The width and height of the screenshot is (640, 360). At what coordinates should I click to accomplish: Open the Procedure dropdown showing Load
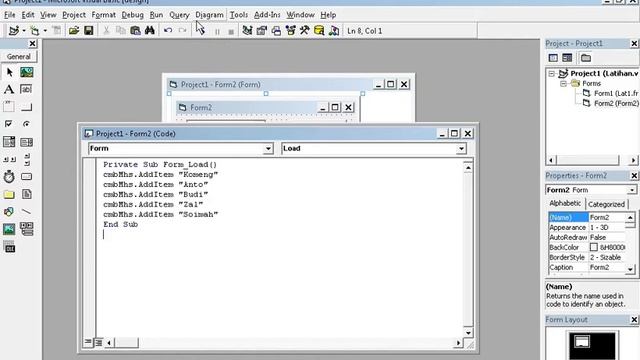tap(461, 149)
